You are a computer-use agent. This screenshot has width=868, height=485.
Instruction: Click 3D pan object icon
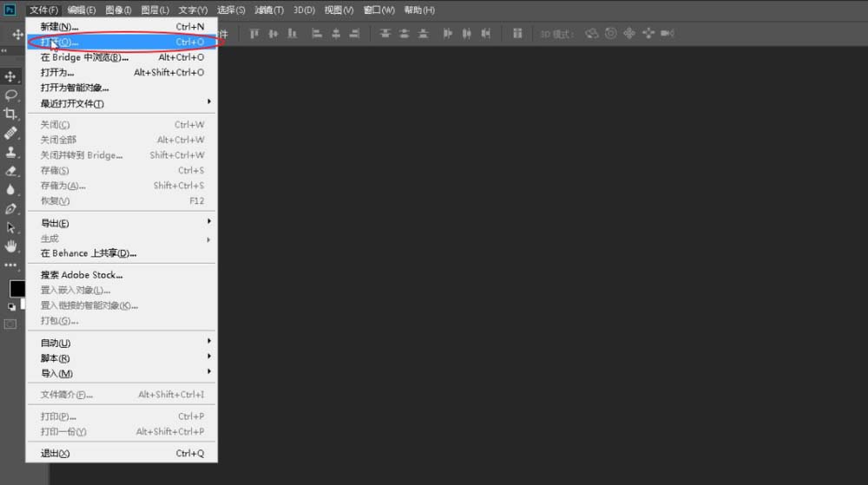pyautogui.click(x=629, y=34)
